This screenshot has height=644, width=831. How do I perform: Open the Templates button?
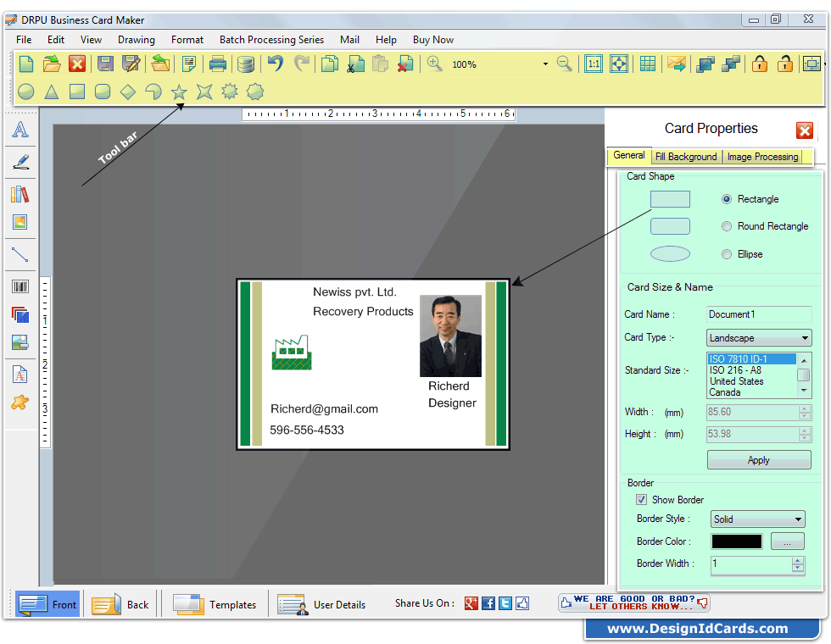(214, 604)
